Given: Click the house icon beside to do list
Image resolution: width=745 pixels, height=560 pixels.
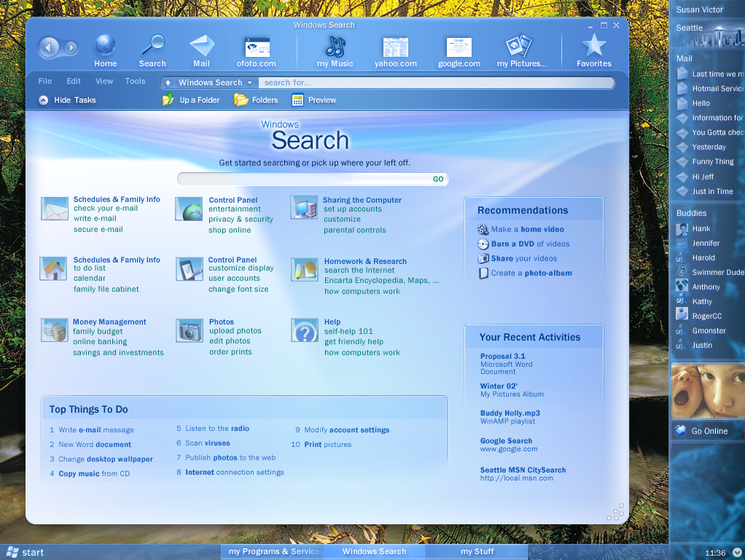Looking at the screenshot, I should [x=53, y=268].
